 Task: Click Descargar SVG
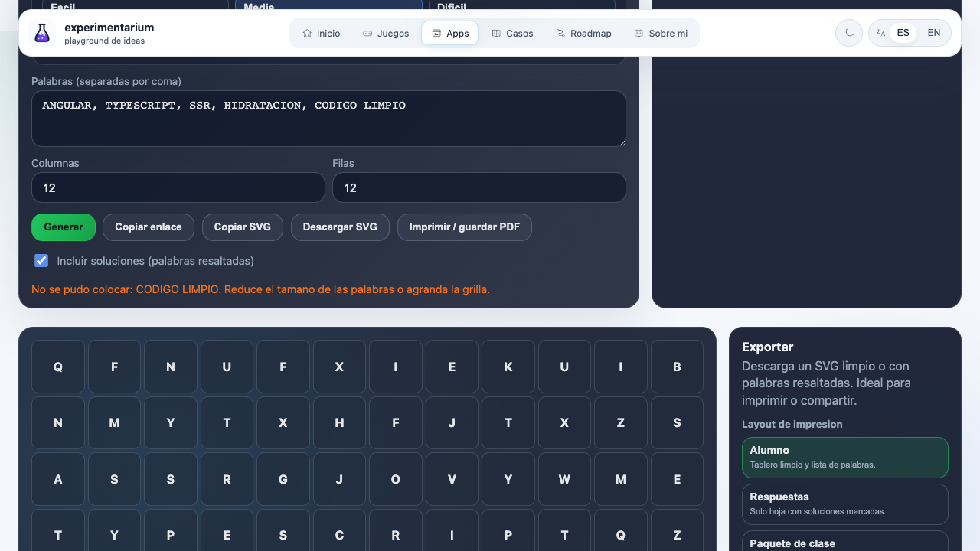coord(340,227)
